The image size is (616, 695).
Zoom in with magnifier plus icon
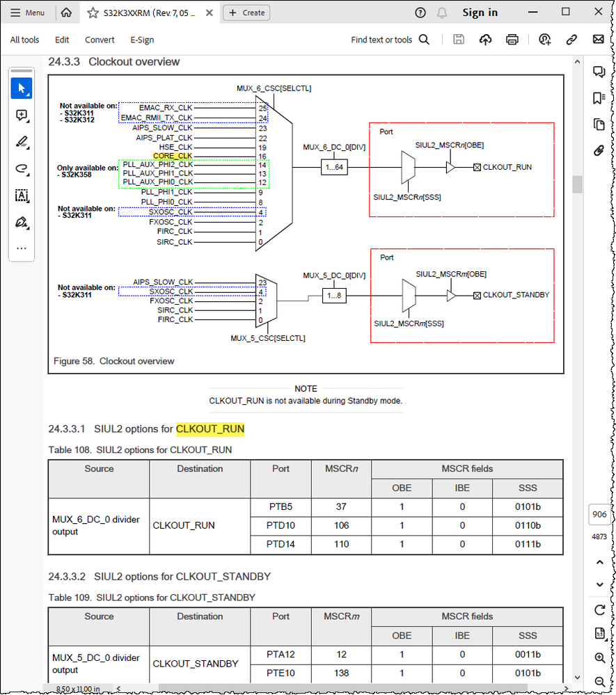[599, 657]
